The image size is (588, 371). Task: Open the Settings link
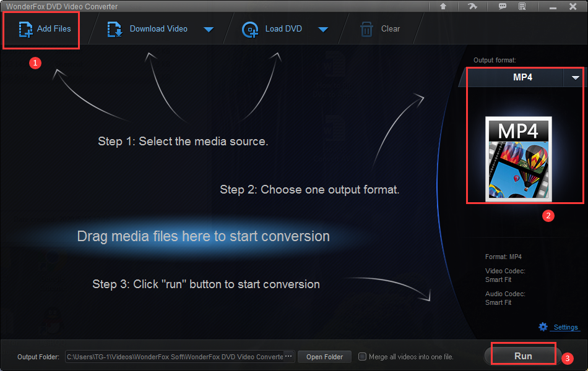click(566, 327)
